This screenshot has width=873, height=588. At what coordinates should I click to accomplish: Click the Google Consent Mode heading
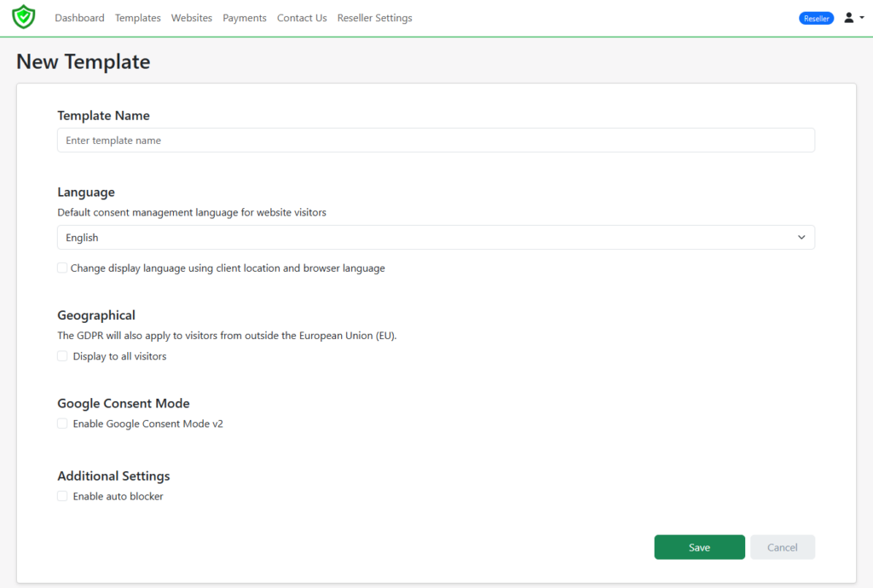[124, 403]
